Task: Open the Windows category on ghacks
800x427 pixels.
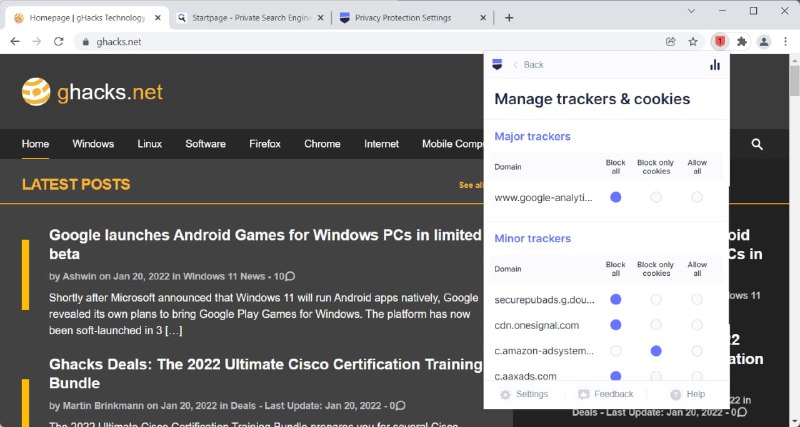Action: [x=93, y=144]
